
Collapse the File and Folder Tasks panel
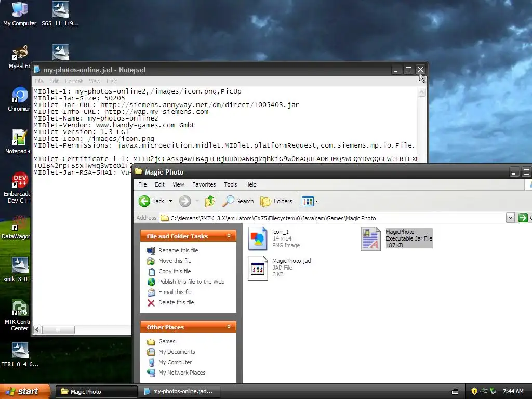pyautogui.click(x=229, y=236)
